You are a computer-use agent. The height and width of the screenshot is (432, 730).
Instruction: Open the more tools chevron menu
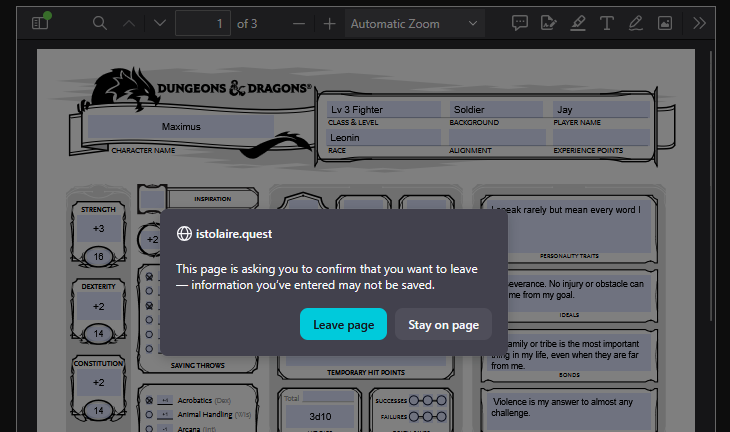coord(699,23)
